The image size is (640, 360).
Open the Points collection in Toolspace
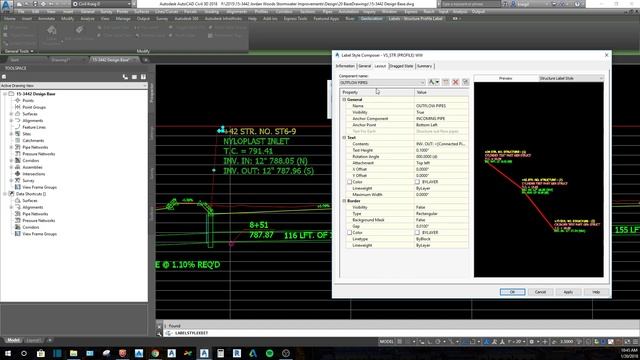(x=28, y=100)
